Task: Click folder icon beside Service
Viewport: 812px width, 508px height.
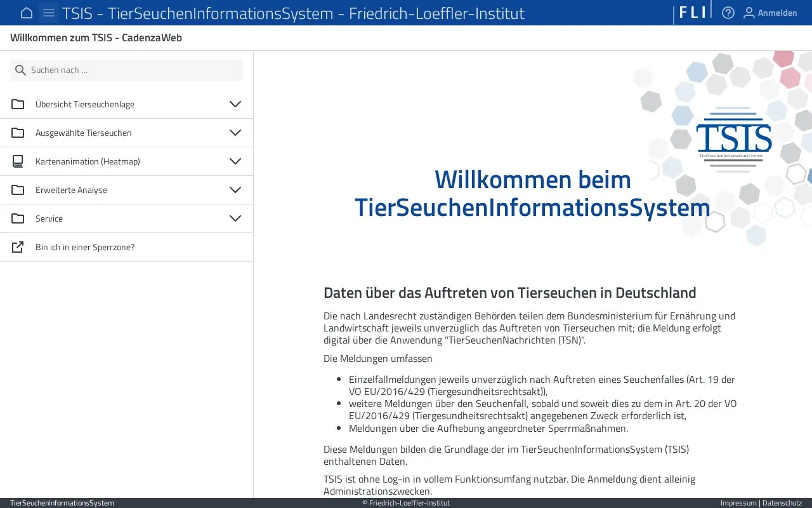Action: tap(18, 218)
